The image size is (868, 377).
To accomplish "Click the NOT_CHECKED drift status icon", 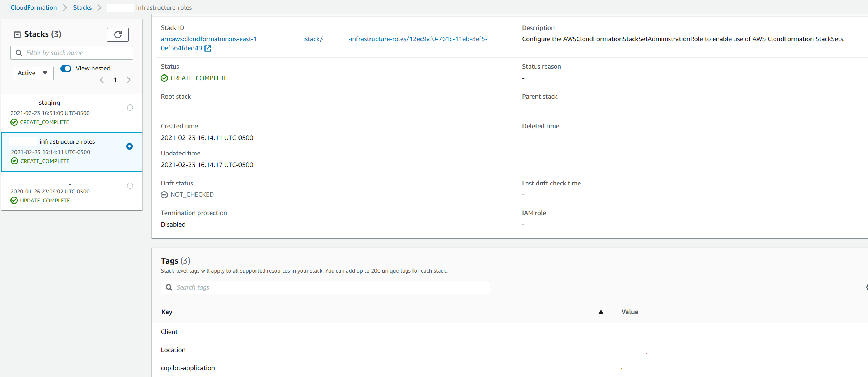I will click(164, 195).
